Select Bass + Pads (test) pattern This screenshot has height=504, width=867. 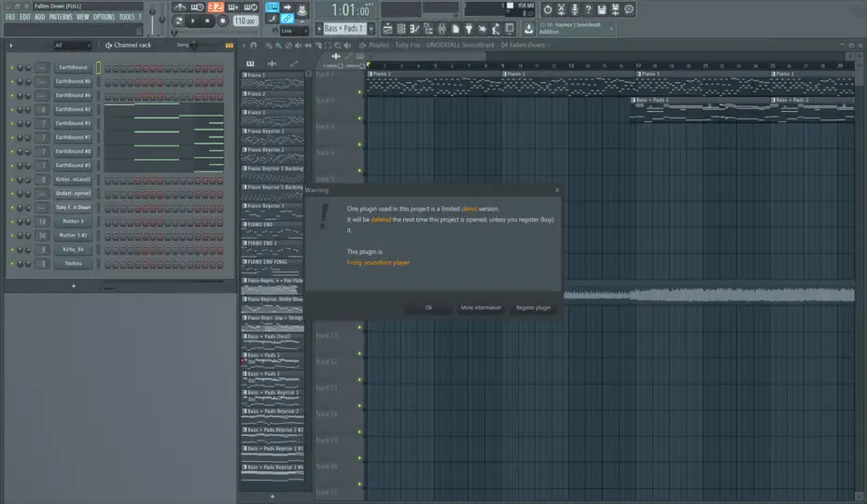point(272,343)
